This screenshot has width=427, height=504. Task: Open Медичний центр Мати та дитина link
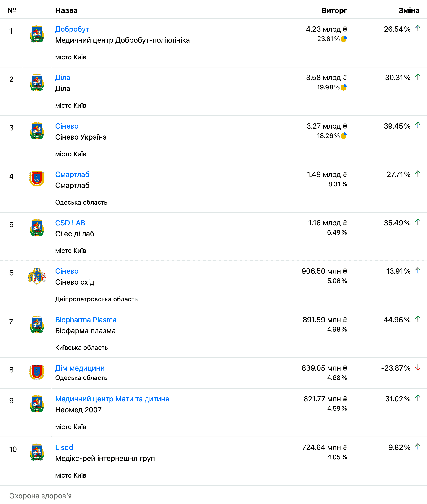coord(112,399)
